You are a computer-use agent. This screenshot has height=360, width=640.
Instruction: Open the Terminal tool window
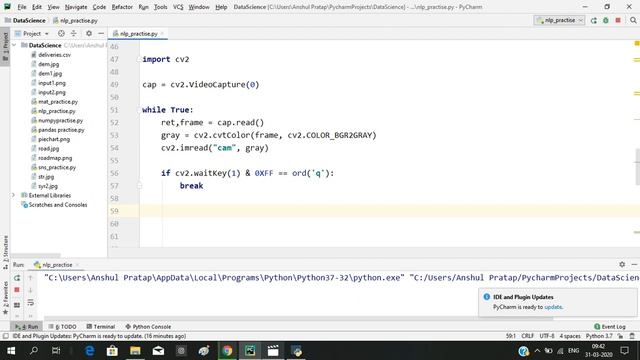(x=101, y=327)
